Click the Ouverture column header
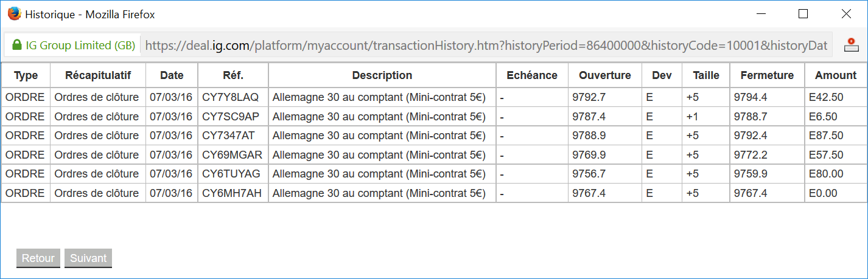Image resolution: width=868 pixels, height=279 pixels. point(604,75)
